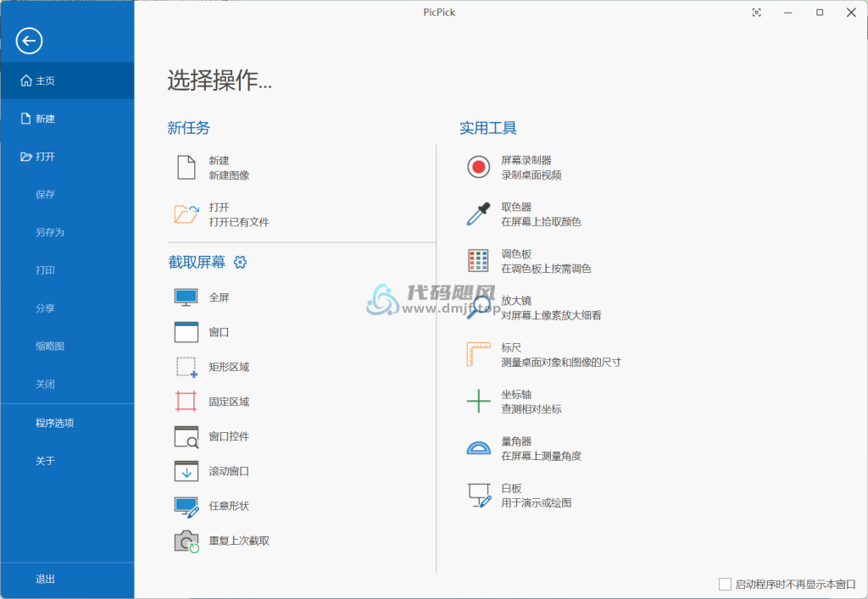Image resolution: width=868 pixels, height=599 pixels.
Task: Click the 查测相对坐标 description
Action: tap(531, 409)
